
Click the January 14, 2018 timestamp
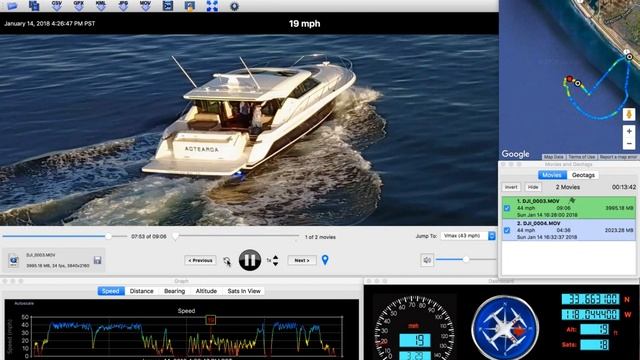(x=49, y=24)
